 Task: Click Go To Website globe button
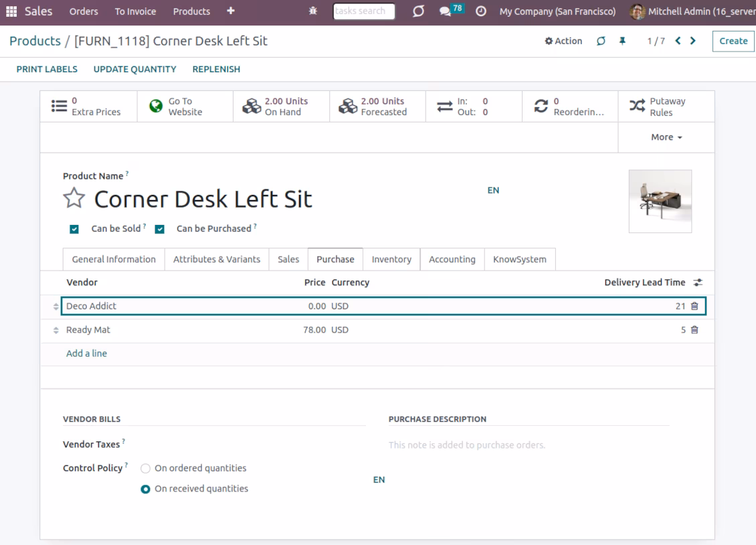(185, 106)
